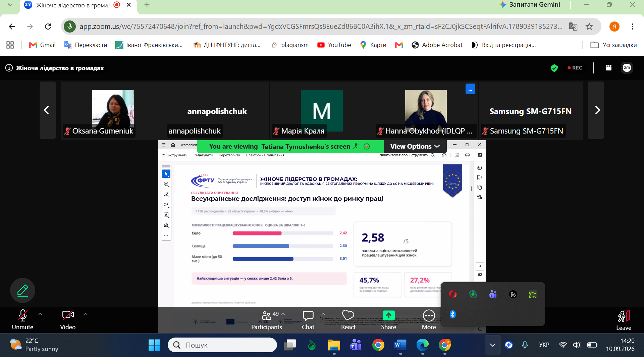Show next participants in gallery strip
The width and height of the screenshot is (644, 357).
coord(596,110)
